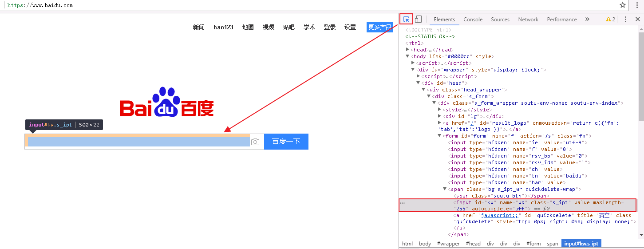644x249 pixels.
Task: Switch to the Sources tab
Action: point(500,19)
